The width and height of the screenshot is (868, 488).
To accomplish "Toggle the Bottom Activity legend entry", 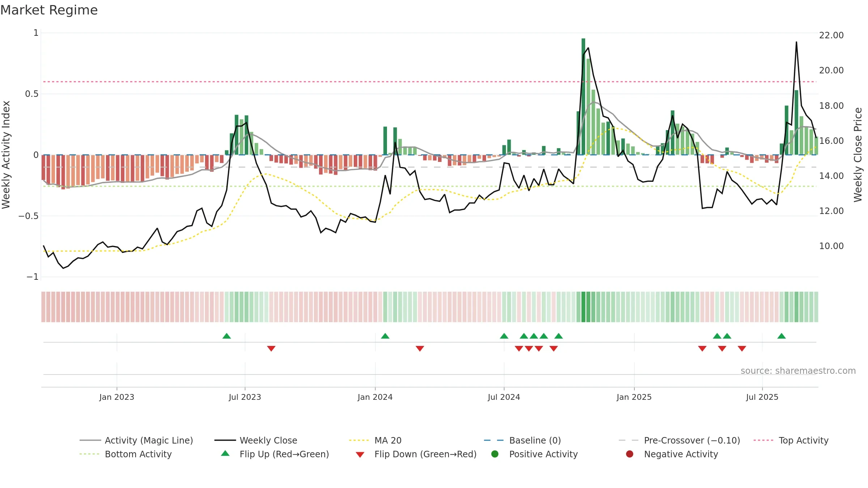I will coord(125,454).
